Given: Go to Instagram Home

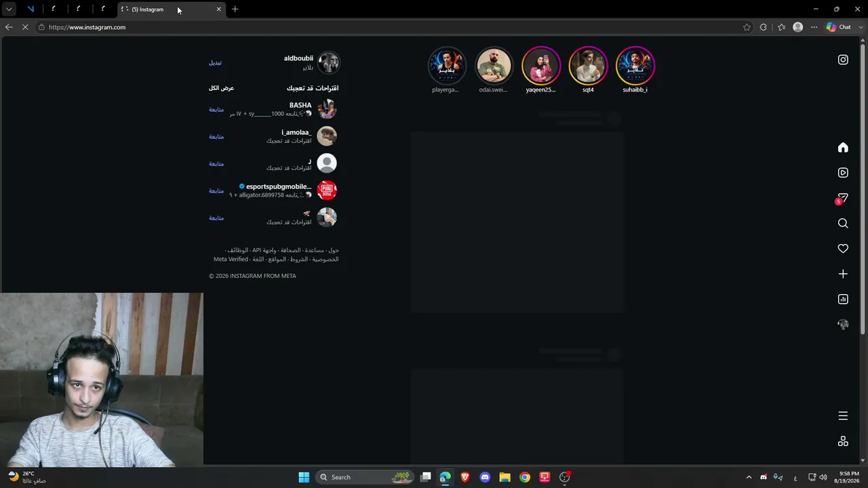Looking at the screenshot, I should click(843, 148).
